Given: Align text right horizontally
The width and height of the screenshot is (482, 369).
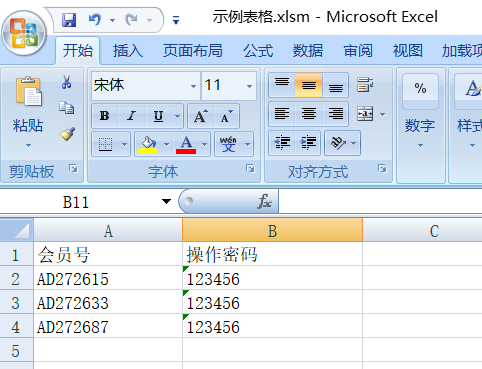Looking at the screenshot, I should tap(335, 114).
